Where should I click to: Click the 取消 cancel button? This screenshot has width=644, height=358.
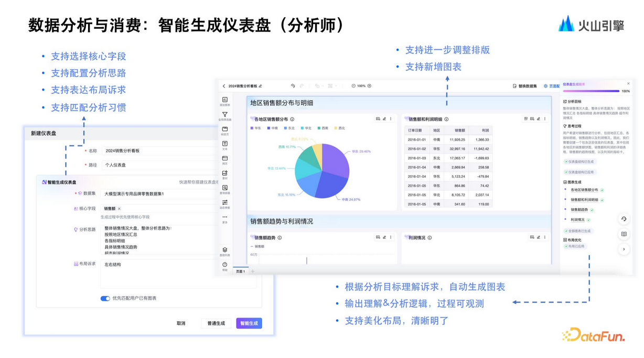point(181,323)
